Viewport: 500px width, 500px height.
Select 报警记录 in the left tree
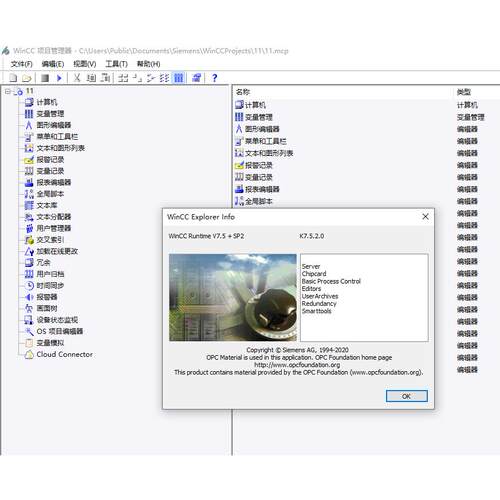tap(50, 159)
